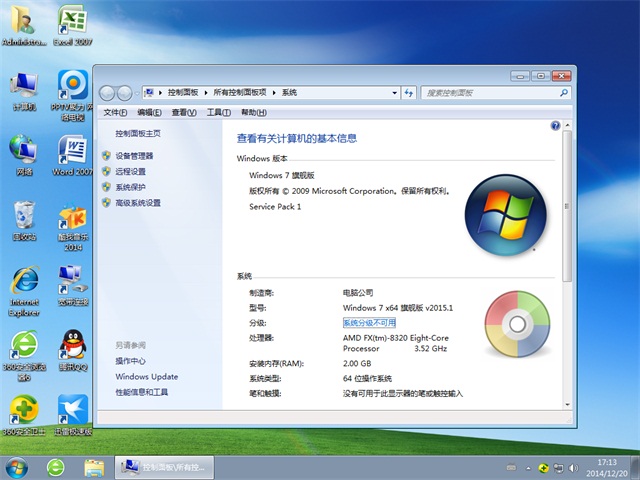This screenshot has width=640, height=480.
Task: Go to 控制面板主页 link
Action: [x=138, y=133]
